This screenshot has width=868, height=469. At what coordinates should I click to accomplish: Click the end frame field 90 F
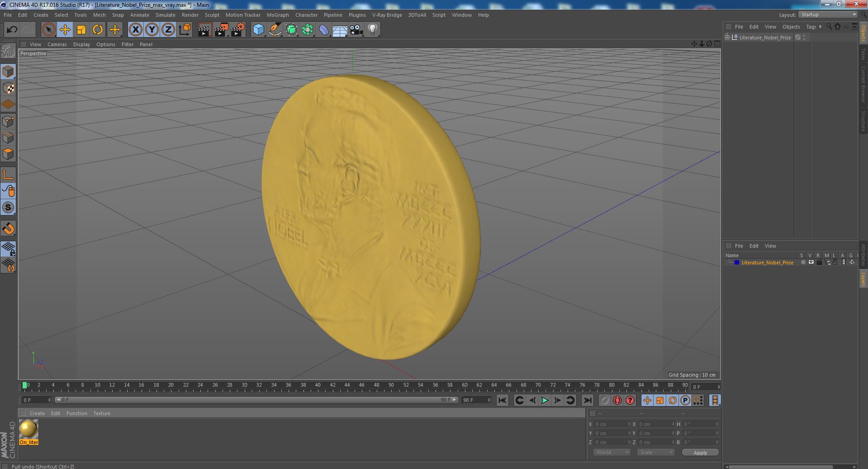476,400
